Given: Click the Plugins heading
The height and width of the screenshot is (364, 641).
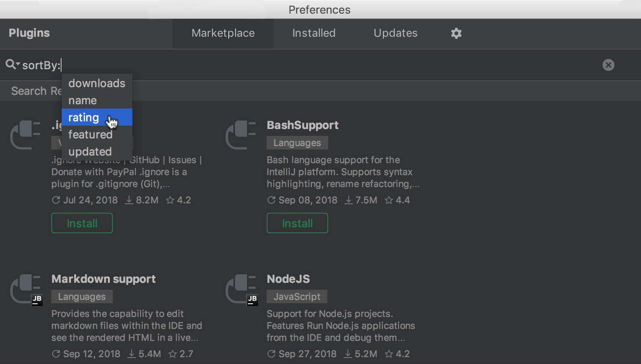Looking at the screenshot, I should coord(29,33).
